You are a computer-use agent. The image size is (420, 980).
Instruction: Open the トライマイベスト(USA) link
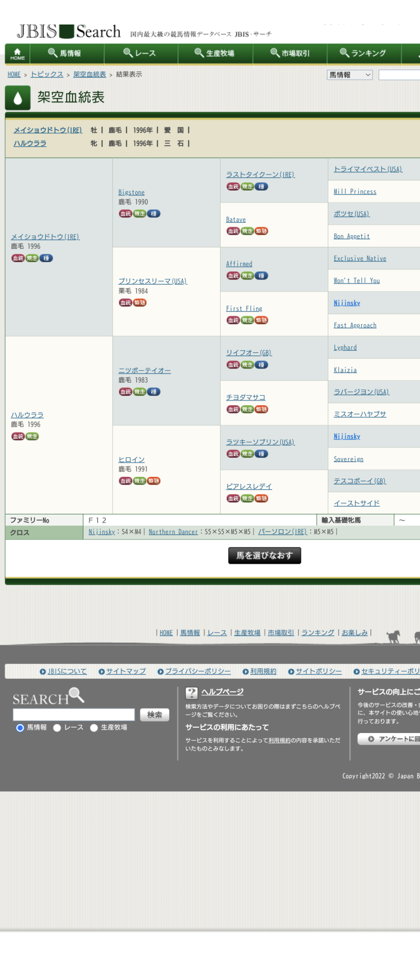(x=368, y=169)
